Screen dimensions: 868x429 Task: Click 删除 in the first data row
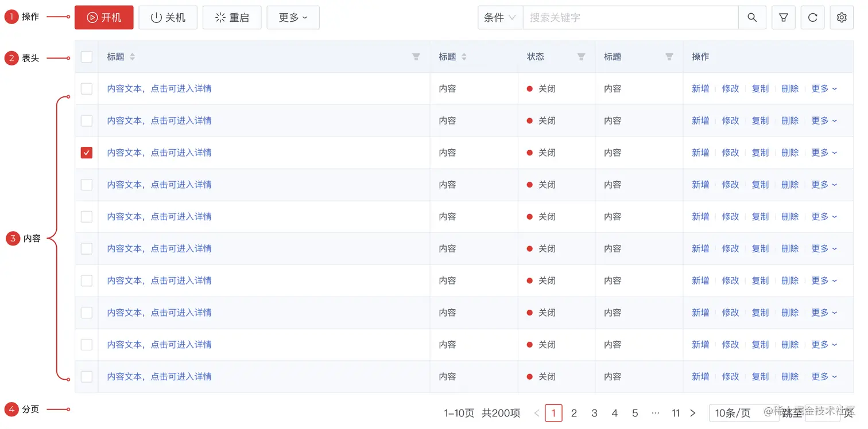(790, 89)
